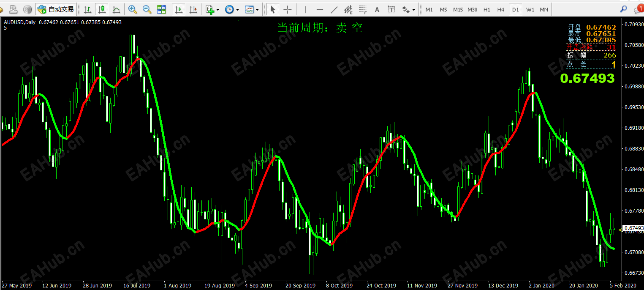The image size is (644, 290).
Task: Switch to H4 timeframe
Action: (501, 9)
